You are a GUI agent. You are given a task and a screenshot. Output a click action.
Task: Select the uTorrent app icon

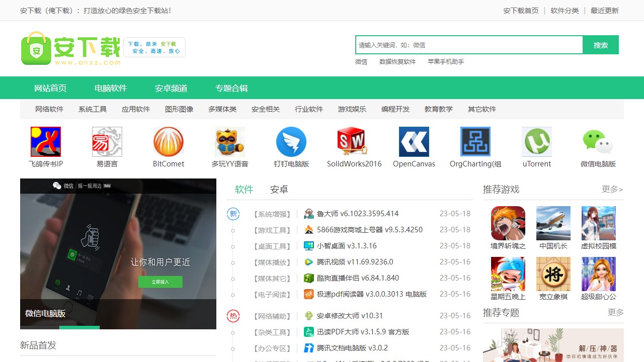(x=536, y=141)
